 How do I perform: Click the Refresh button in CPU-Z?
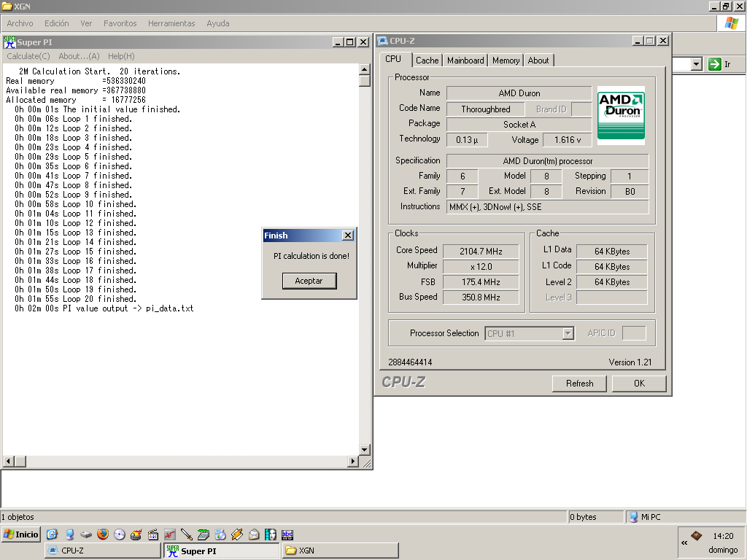tap(580, 384)
